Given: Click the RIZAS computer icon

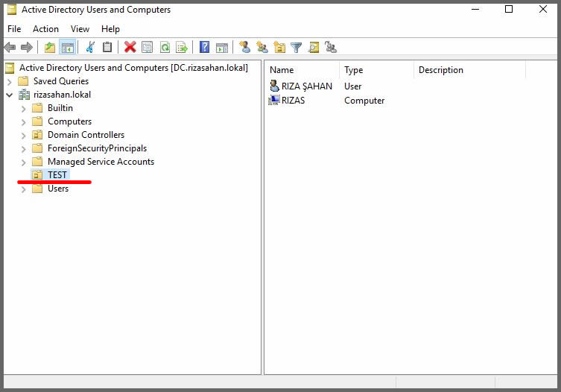Looking at the screenshot, I should (x=274, y=101).
